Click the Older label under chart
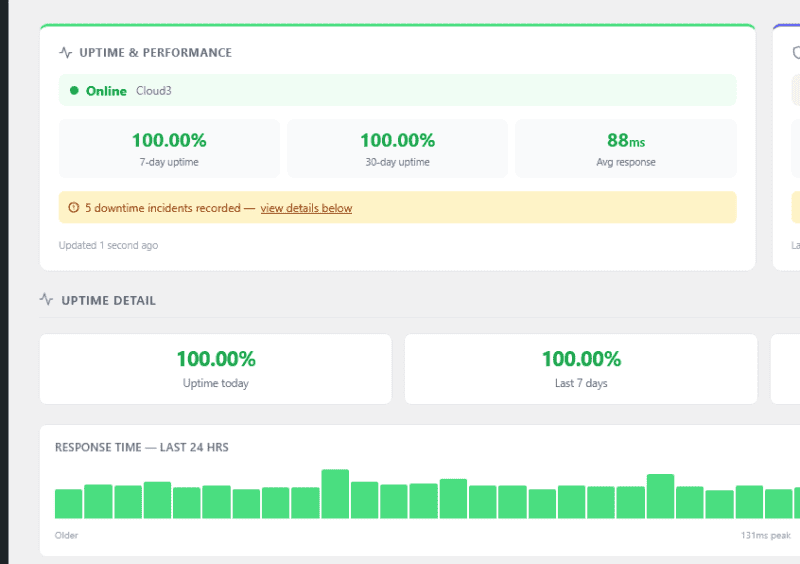800x564 pixels. coord(66,535)
